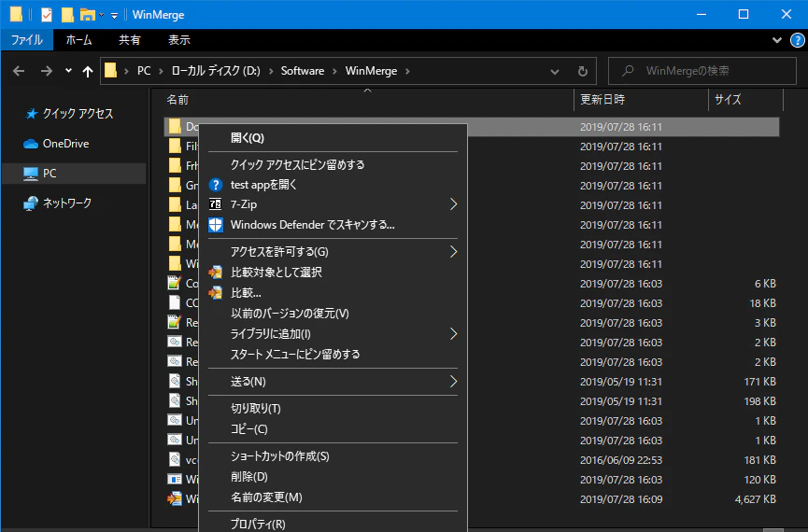808x532 pixels.
Task: Choose コピー(C) in the menu
Action: 333,429
